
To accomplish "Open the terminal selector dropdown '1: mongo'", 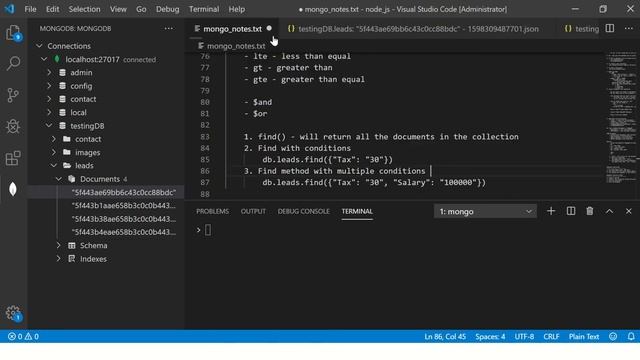I will [x=485, y=211].
